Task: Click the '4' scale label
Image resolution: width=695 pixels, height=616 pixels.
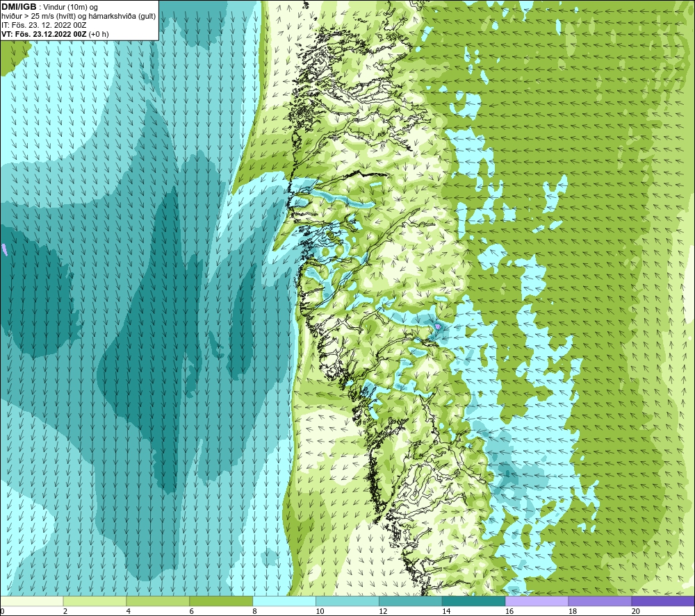Action: coord(129,611)
